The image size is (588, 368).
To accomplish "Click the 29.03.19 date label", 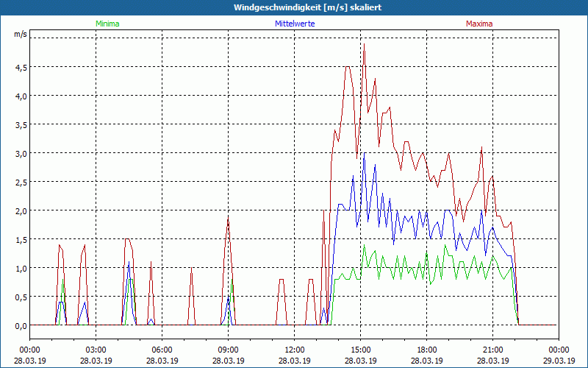I will point(559,361).
